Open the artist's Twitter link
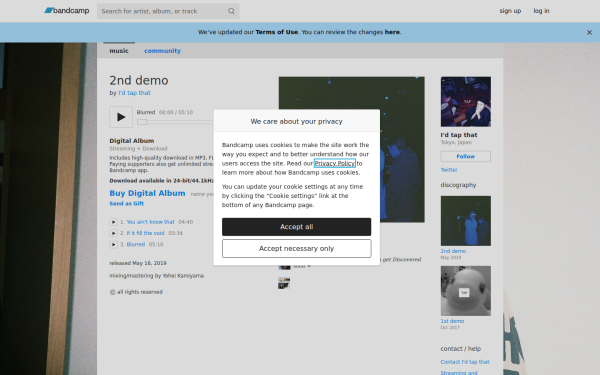The width and height of the screenshot is (600, 375). point(449,170)
